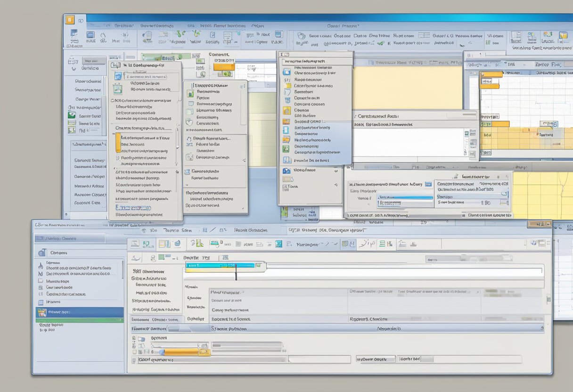Click the blue window icon atop center menu list

(286, 71)
